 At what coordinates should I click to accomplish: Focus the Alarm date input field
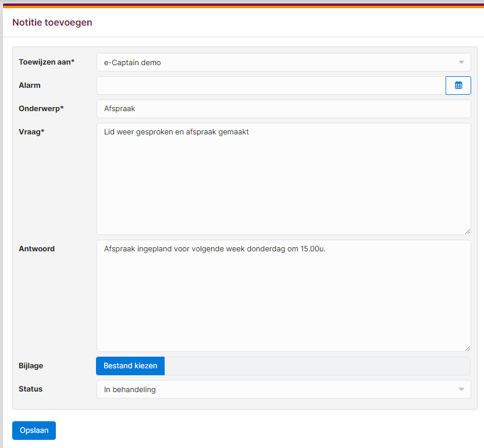(x=271, y=86)
